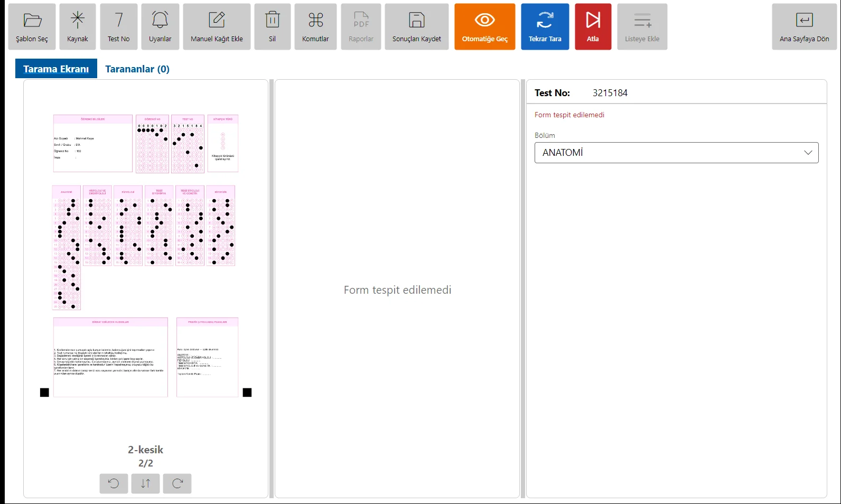Viewport: 841px width, 504px height.
Task: Rescan using Tekrar Tara
Action: coord(545,27)
